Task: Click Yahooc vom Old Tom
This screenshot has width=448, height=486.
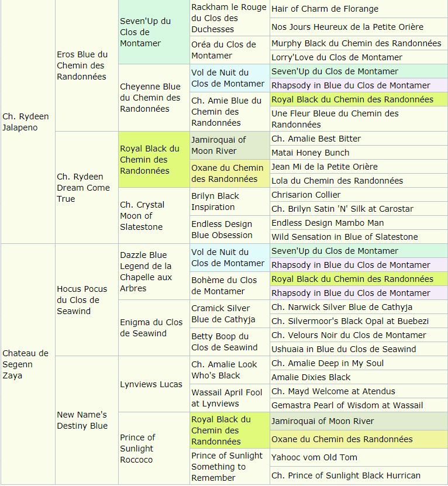Action: click(359, 457)
